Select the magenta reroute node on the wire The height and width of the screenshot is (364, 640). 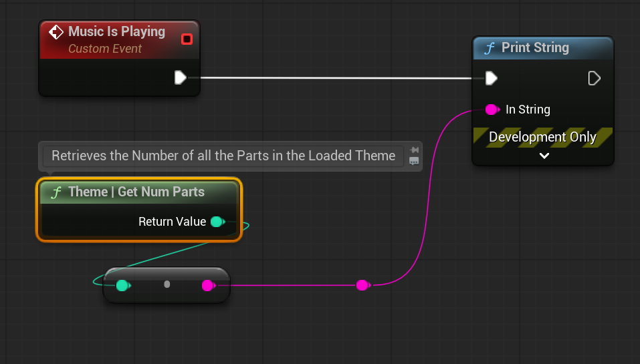[x=362, y=285]
